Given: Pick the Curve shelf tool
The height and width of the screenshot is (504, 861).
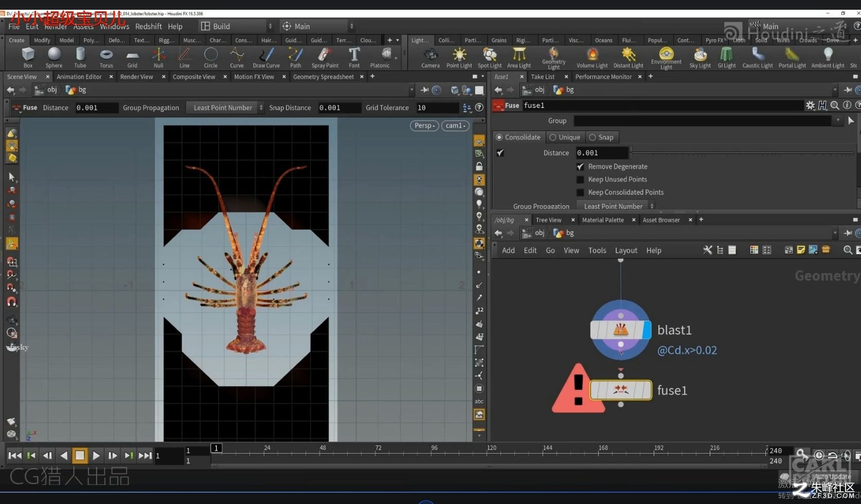Looking at the screenshot, I should tap(237, 58).
